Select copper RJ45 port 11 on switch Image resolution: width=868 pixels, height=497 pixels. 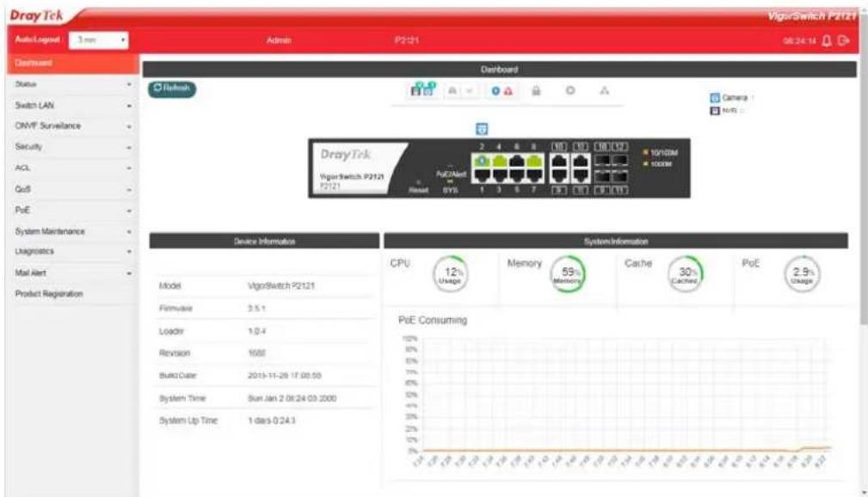click(x=581, y=175)
